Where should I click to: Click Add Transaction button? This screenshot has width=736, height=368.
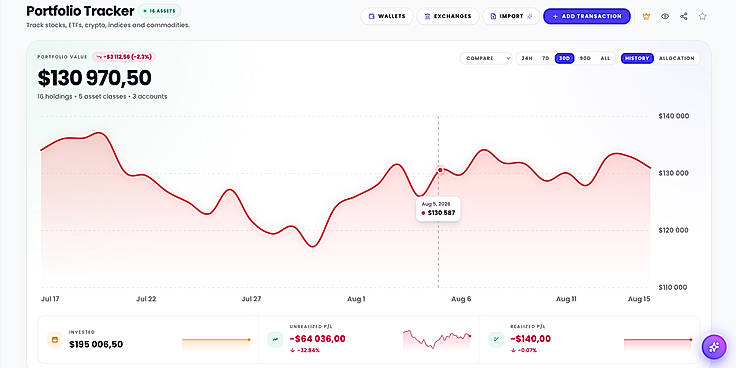pyautogui.click(x=587, y=16)
